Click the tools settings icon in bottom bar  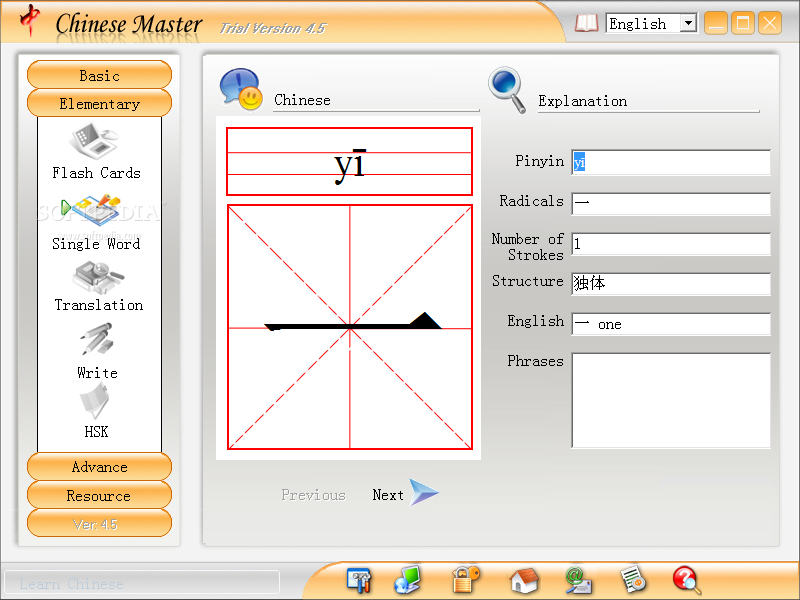pyautogui.click(x=359, y=581)
